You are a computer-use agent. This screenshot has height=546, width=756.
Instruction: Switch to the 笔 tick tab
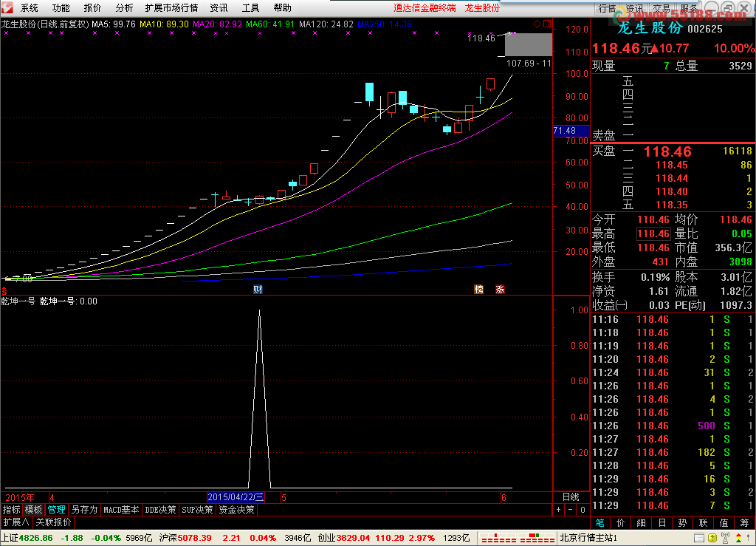click(x=600, y=522)
